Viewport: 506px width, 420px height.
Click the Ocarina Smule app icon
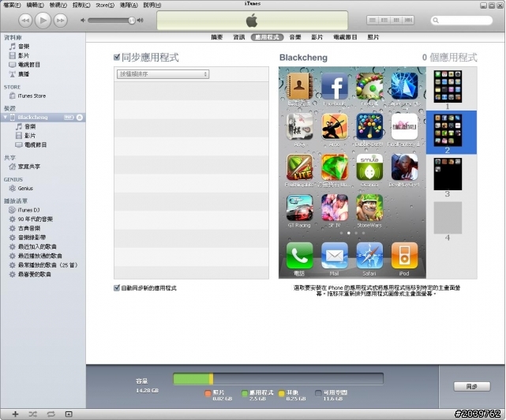[369, 167]
